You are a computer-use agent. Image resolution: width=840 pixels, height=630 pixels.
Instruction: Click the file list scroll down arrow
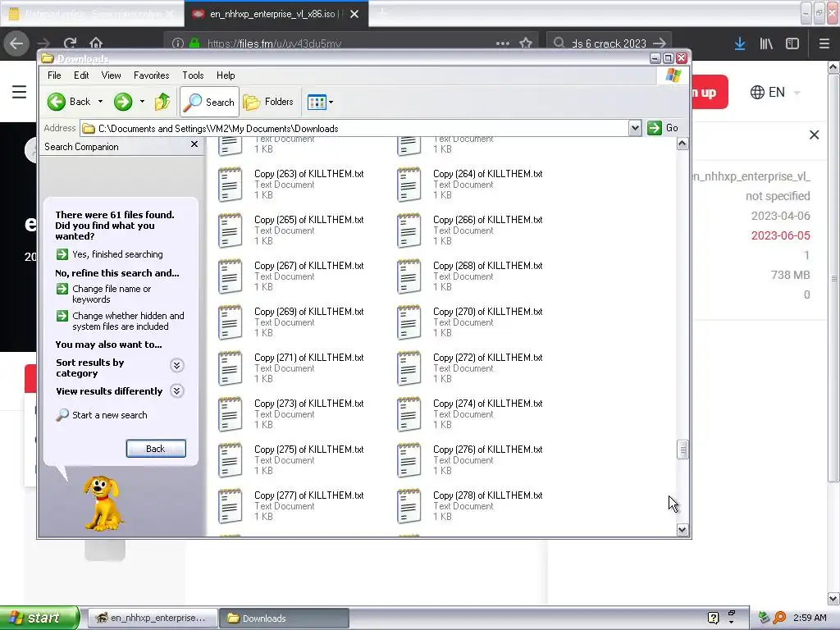[x=682, y=530]
